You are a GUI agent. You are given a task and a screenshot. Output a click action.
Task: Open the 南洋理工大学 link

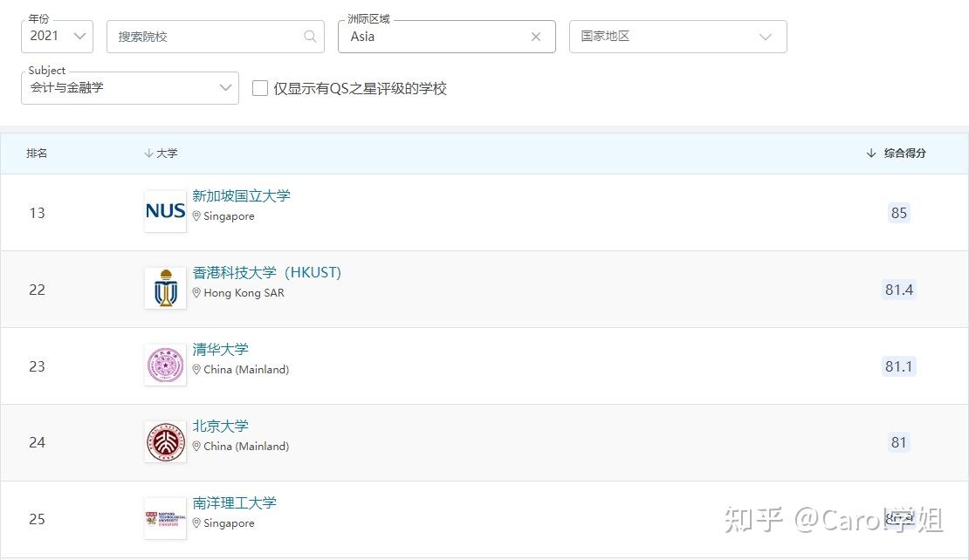234,502
